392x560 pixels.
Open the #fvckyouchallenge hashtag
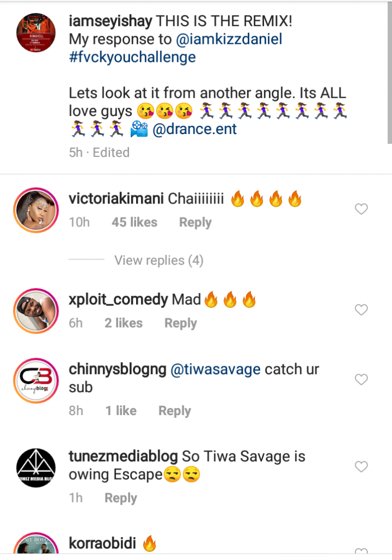click(132, 57)
